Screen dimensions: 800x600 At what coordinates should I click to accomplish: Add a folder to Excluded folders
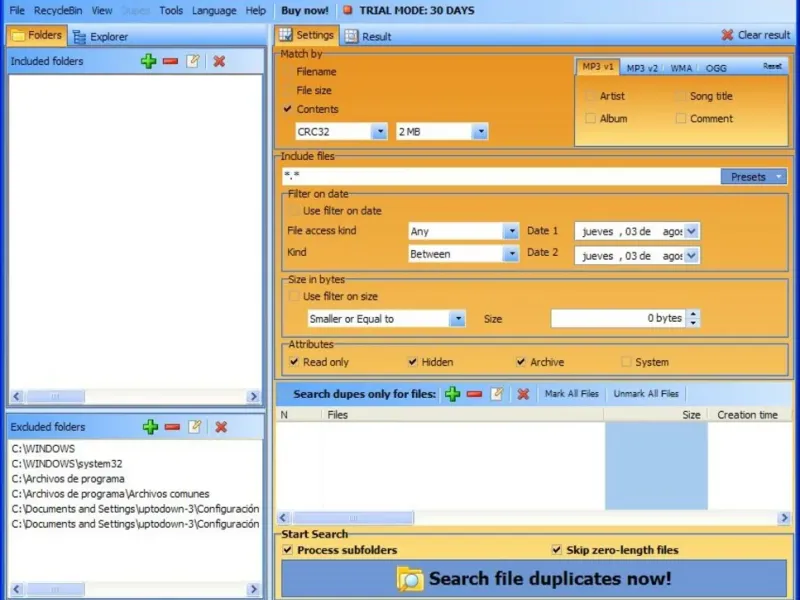click(151, 427)
